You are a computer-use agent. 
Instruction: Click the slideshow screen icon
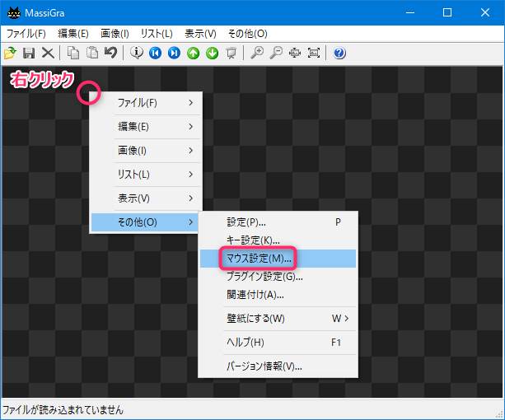pos(231,53)
